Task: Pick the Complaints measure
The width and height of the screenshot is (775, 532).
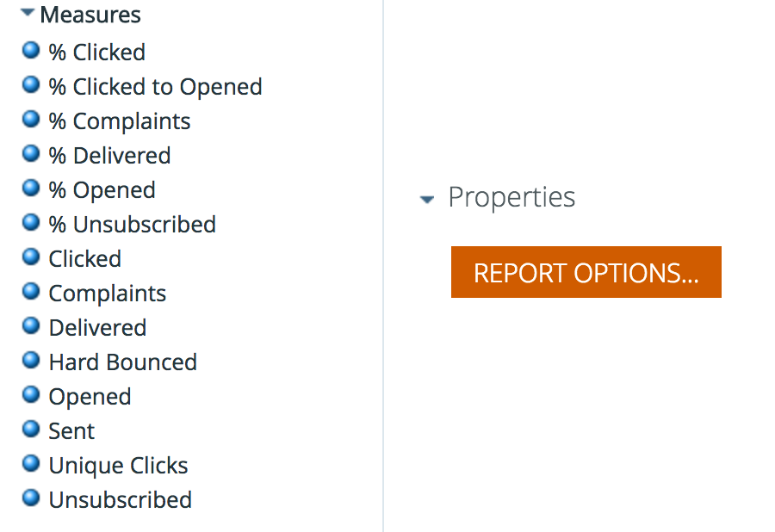Action: tap(107, 294)
